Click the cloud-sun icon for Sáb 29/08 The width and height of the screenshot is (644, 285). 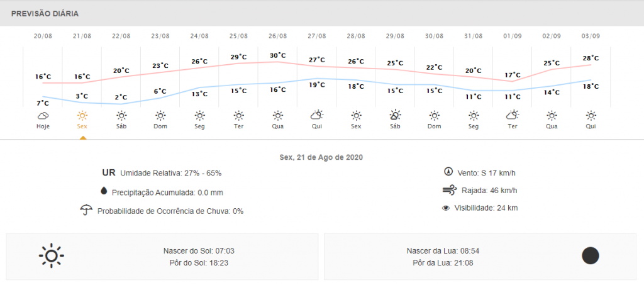pyautogui.click(x=395, y=115)
